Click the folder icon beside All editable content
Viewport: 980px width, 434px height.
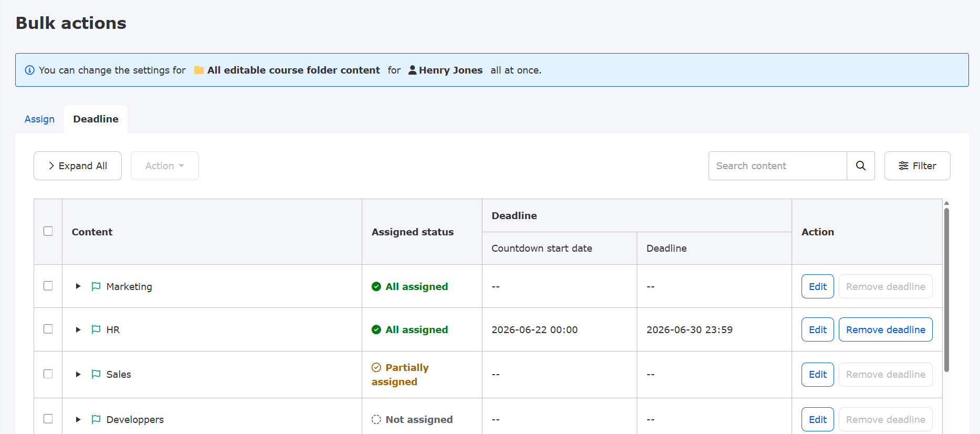[199, 70]
